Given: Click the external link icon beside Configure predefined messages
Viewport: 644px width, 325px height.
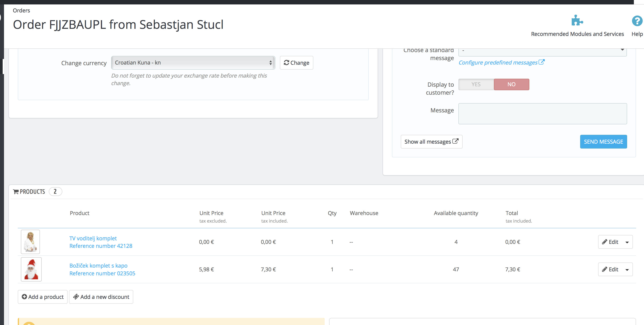Looking at the screenshot, I should (x=542, y=62).
